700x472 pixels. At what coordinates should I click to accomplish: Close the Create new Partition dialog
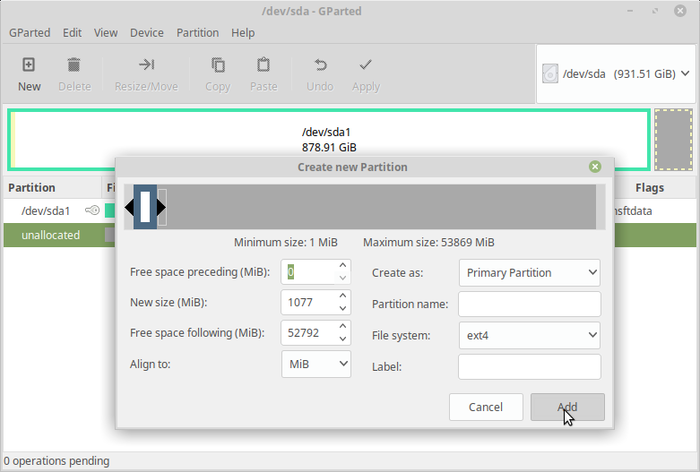595,167
